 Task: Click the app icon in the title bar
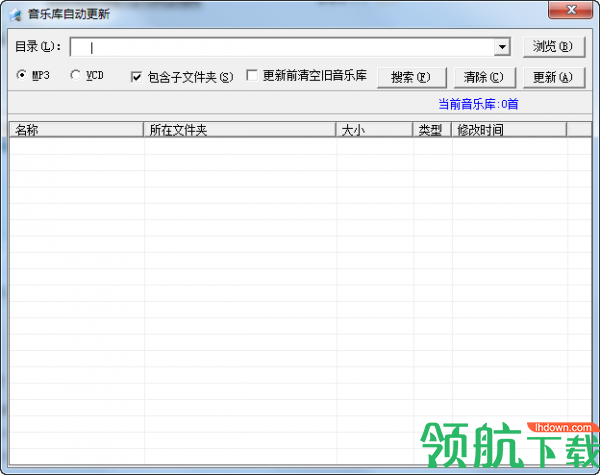pyautogui.click(x=15, y=15)
